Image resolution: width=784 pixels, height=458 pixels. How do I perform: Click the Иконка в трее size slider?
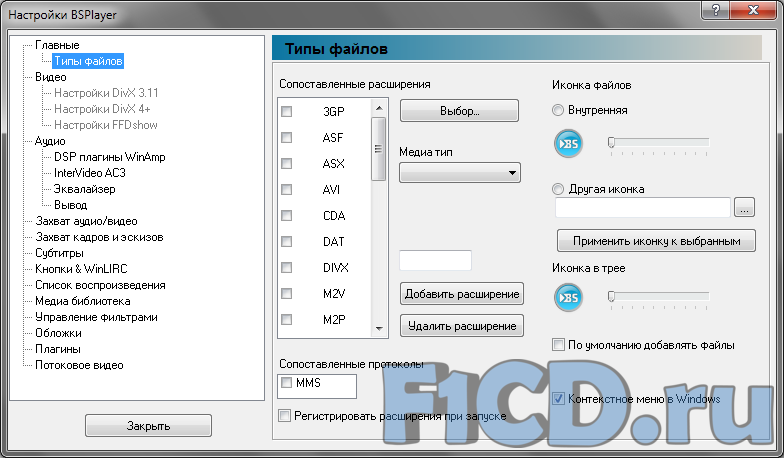click(x=659, y=298)
